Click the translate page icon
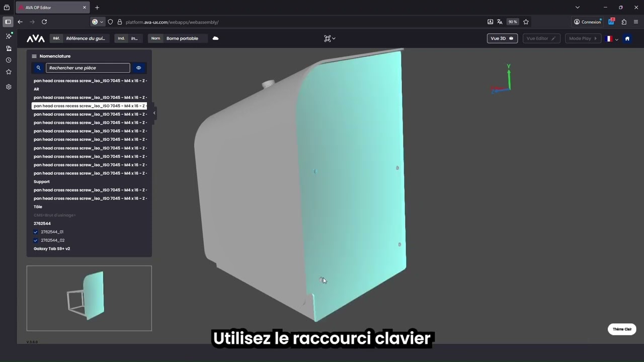 (x=500, y=22)
